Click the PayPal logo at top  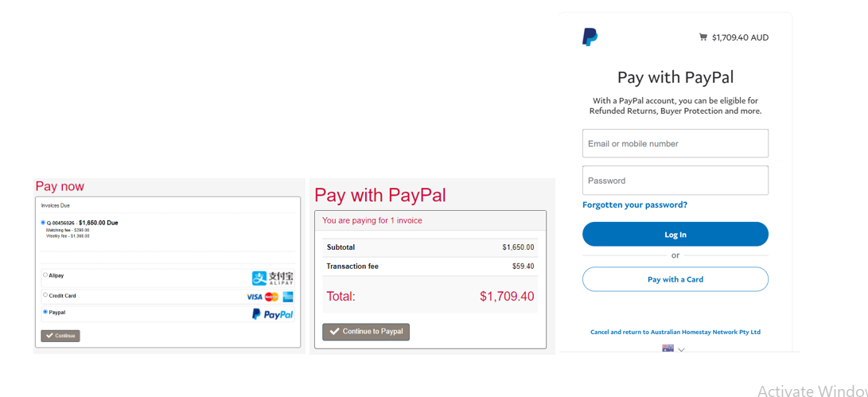click(x=590, y=37)
